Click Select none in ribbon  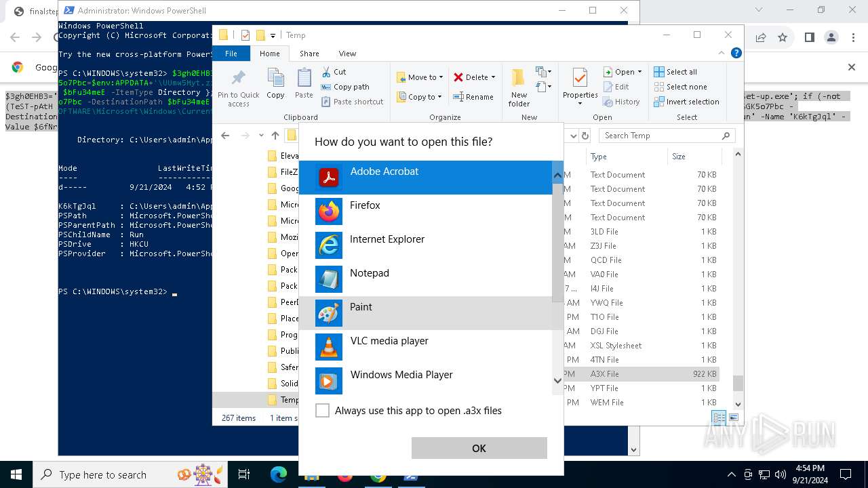(680, 87)
